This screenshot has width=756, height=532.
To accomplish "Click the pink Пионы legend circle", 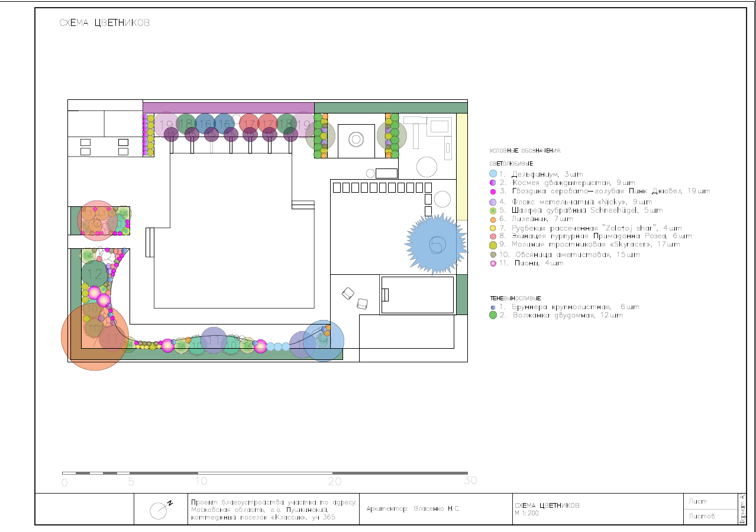I will [x=493, y=264].
